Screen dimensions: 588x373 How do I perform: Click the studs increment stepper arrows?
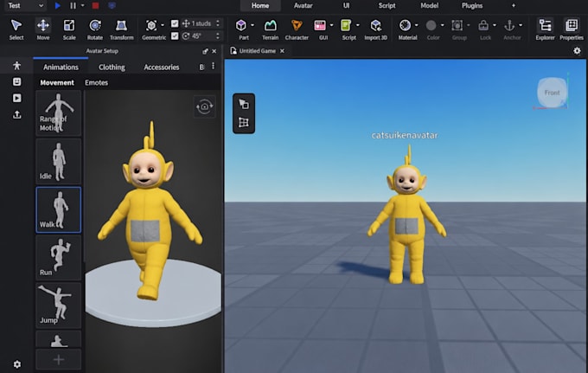click(x=218, y=23)
